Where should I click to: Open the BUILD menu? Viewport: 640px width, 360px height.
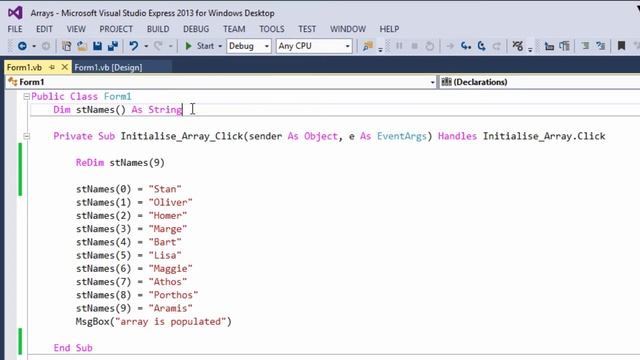158,29
